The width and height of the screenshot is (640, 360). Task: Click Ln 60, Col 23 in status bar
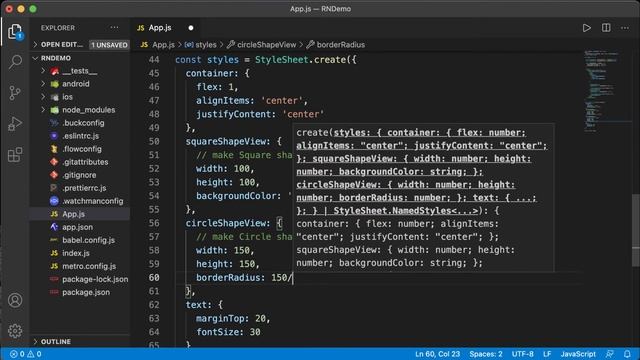[437, 354]
